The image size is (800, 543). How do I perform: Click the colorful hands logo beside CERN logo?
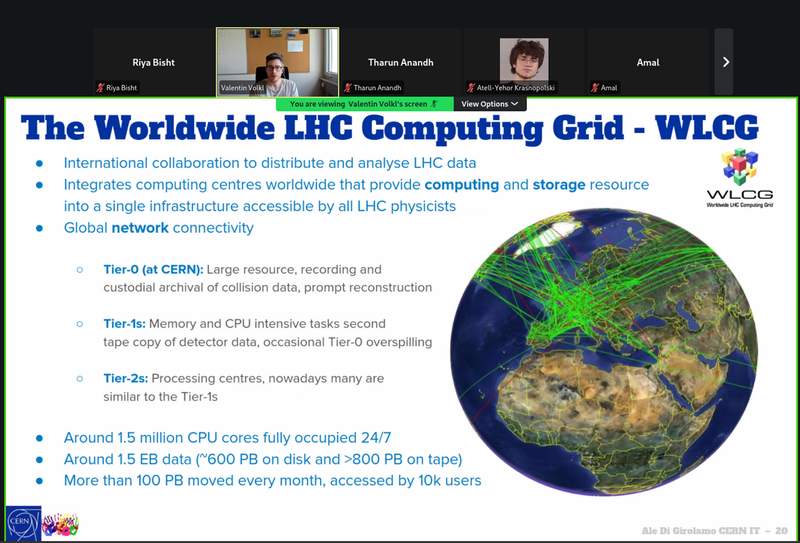[60, 525]
